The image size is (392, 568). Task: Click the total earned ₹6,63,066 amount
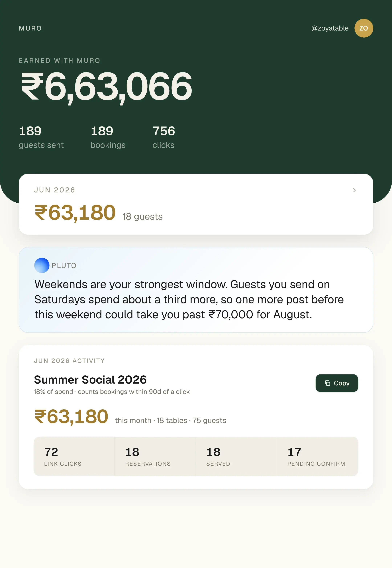click(x=106, y=87)
